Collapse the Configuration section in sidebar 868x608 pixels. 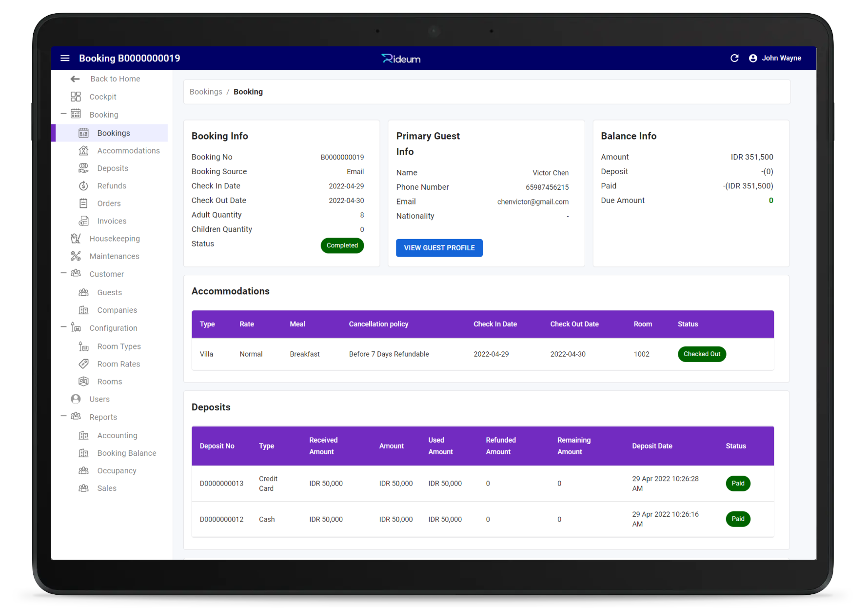(x=63, y=327)
